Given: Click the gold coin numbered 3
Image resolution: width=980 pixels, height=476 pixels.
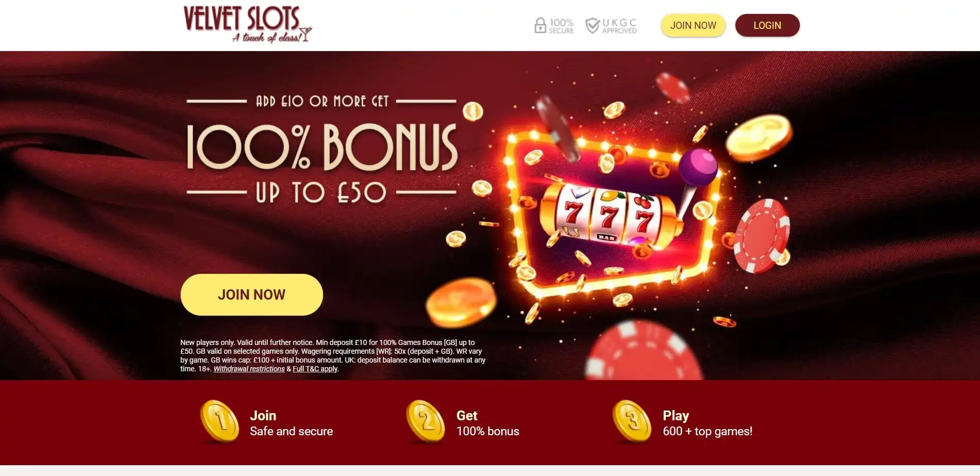Looking at the screenshot, I should click(x=632, y=422).
